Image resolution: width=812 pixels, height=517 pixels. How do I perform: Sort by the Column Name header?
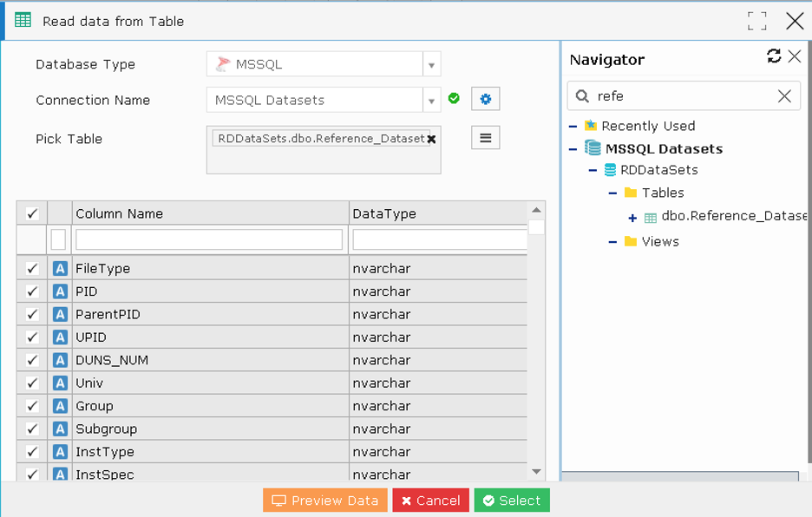coord(210,213)
